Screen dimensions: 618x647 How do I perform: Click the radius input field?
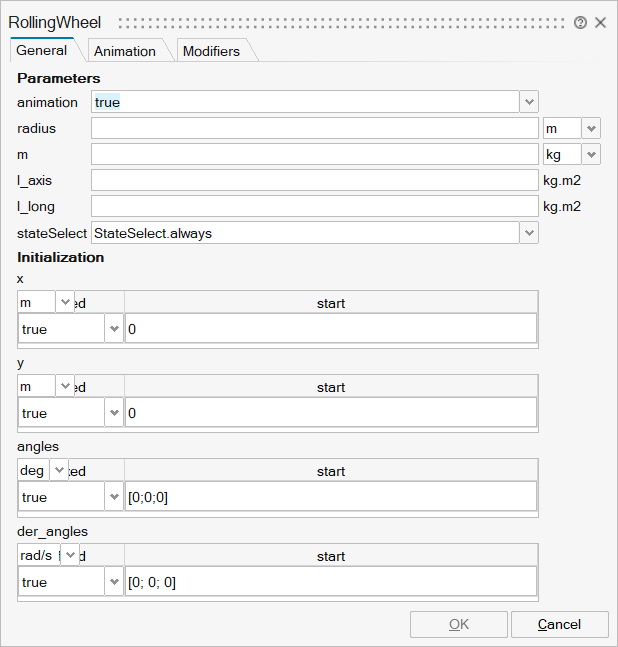(x=314, y=128)
